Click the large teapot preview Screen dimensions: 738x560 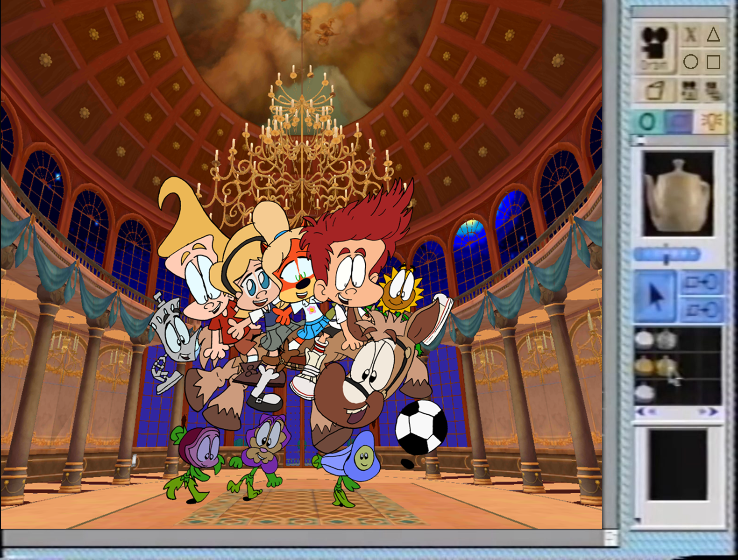pos(678,193)
